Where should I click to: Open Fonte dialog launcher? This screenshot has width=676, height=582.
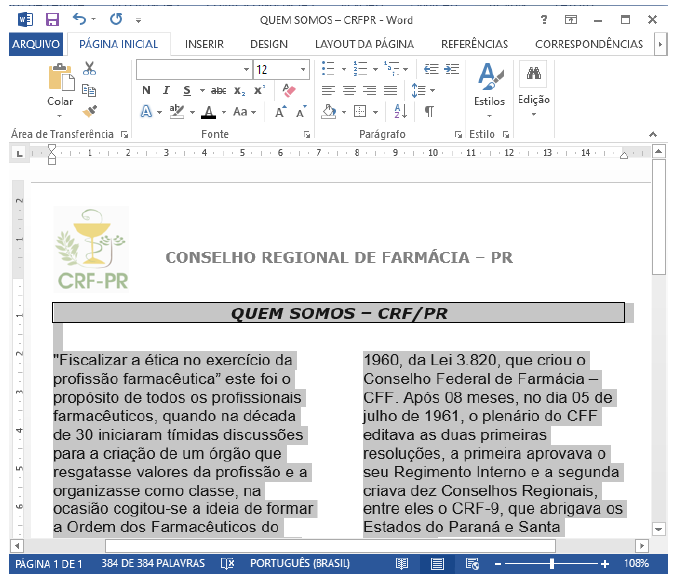(x=307, y=135)
